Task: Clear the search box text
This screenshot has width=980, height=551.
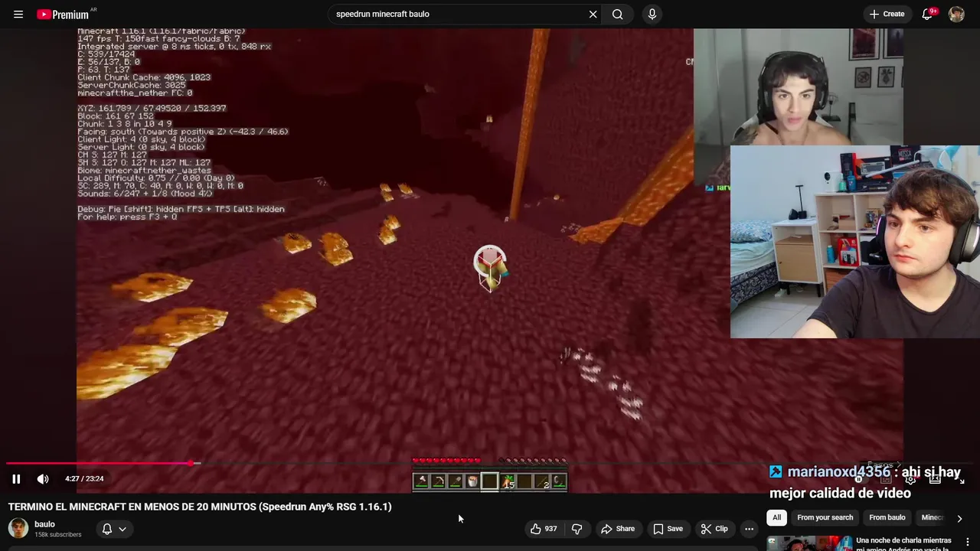Action: pyautogui.click(x=593, y=14)
